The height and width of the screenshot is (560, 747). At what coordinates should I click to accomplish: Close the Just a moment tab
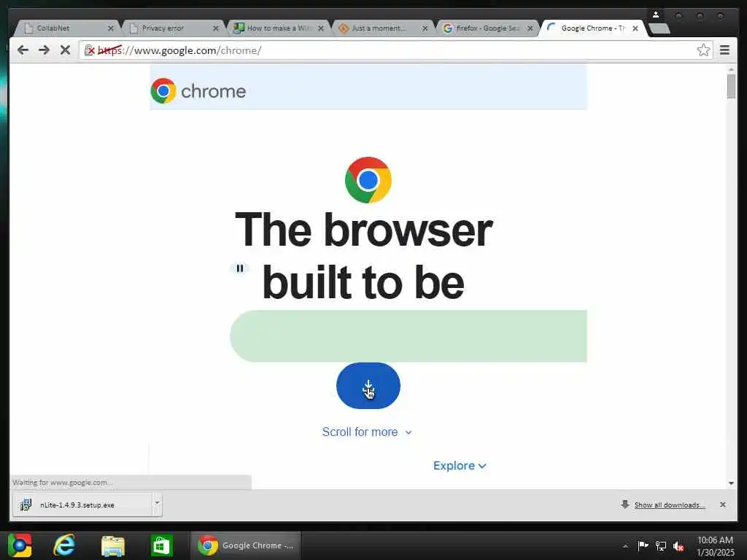tap(425, 28)
